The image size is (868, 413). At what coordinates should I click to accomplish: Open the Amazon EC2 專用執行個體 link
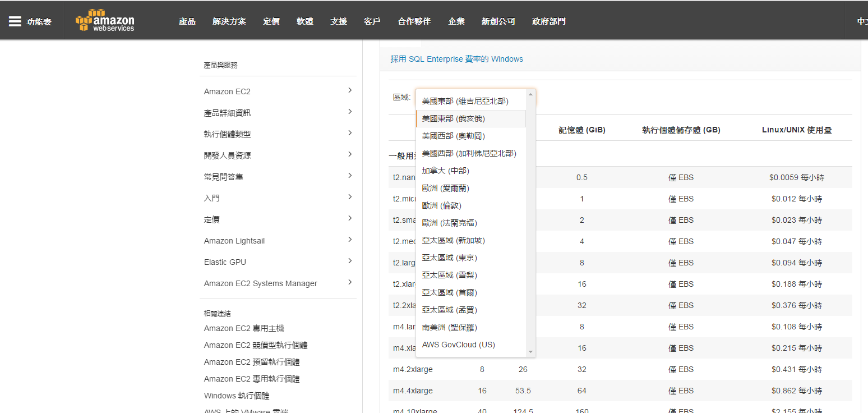tap(252, 379)
